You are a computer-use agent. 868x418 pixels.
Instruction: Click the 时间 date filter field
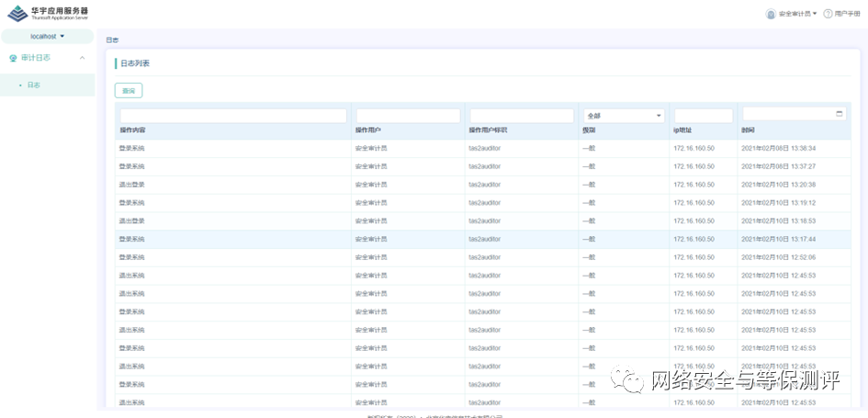[x=790, y=114]
